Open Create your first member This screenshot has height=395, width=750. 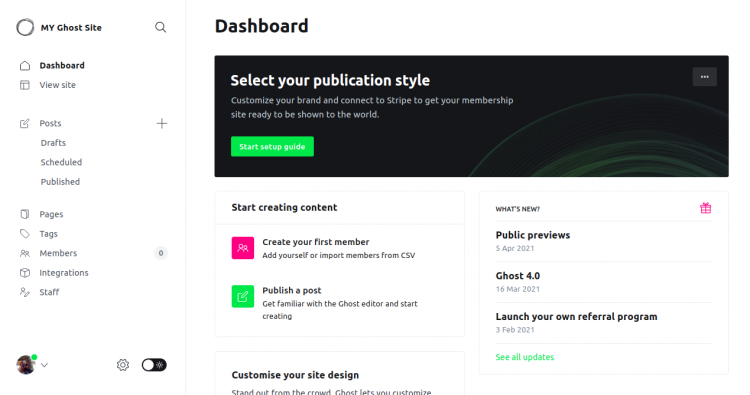pyautogui.click(x=316, y=242)
